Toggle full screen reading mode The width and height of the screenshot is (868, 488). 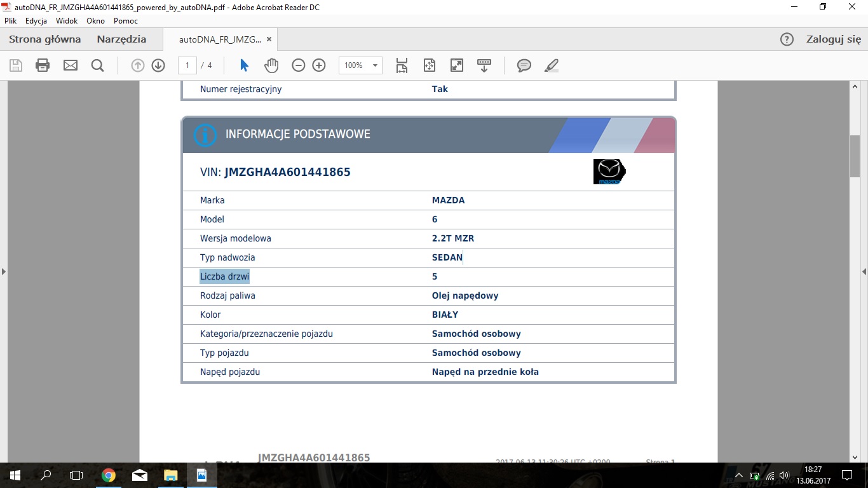(457, 65)
